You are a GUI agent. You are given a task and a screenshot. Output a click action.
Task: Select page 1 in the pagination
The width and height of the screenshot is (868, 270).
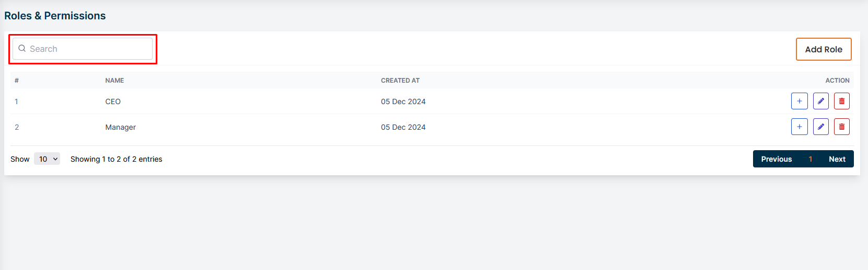[x=810, y=159]
